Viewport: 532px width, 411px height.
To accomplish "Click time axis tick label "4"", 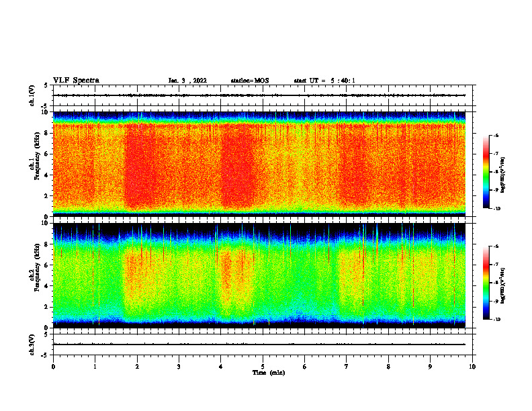I will [x=221, y=367].
